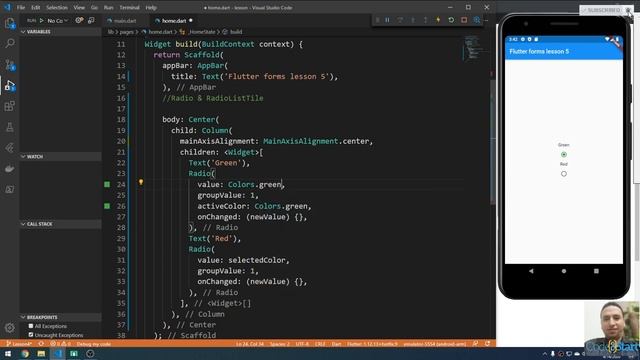Click the emulator device in status bar
This screenshot has height=360, width=640.
tap(434, 344)
